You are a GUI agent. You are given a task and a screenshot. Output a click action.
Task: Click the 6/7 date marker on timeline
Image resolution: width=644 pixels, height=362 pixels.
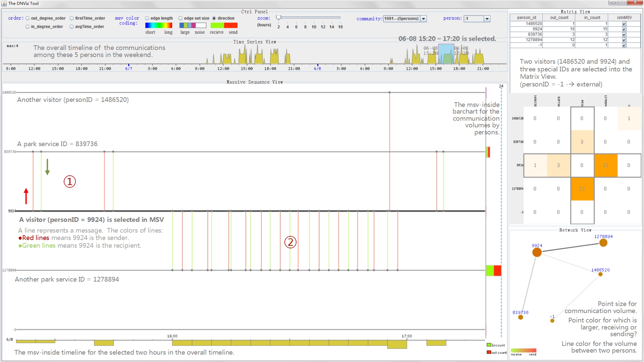coord(128,68)
